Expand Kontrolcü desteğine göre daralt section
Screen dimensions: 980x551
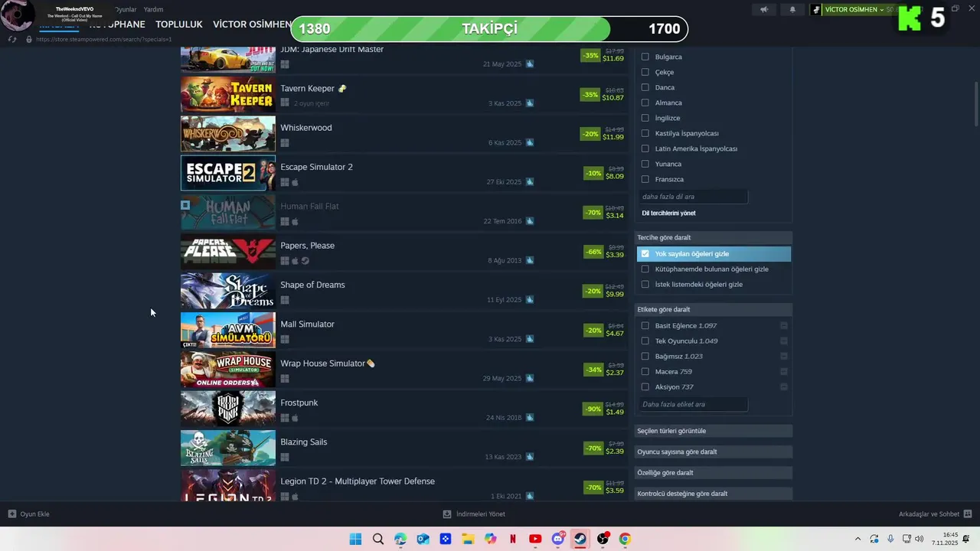pos(714,494)
